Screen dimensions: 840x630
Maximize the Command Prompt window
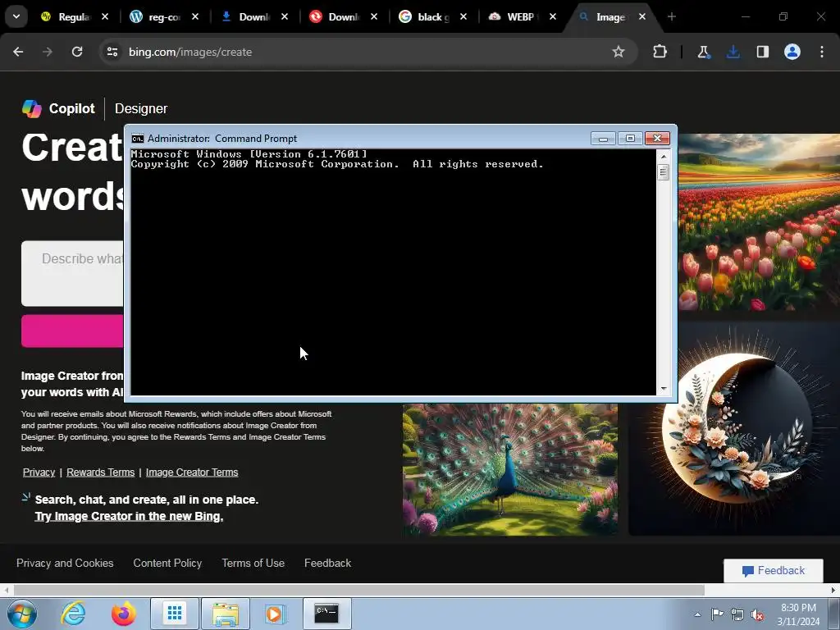pos(630,139)
